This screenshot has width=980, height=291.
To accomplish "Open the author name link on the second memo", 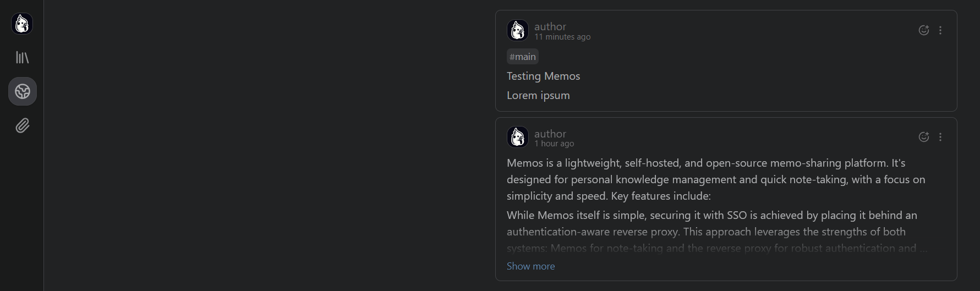I will [550, 134].
